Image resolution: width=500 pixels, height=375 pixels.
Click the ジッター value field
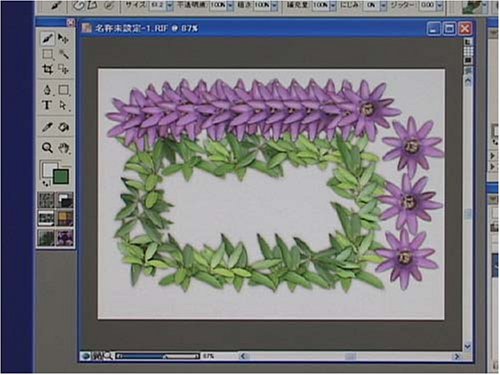pyautogui.click(x=427, y=5)
